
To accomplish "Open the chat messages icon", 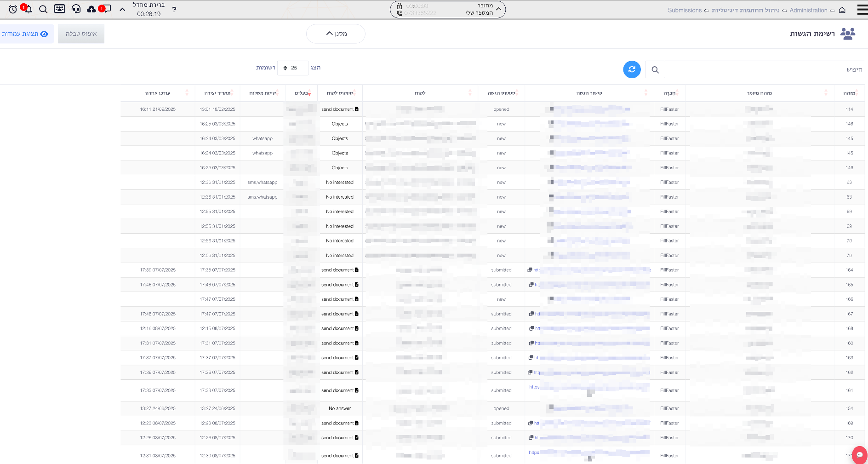I will (x=107, y=9).
